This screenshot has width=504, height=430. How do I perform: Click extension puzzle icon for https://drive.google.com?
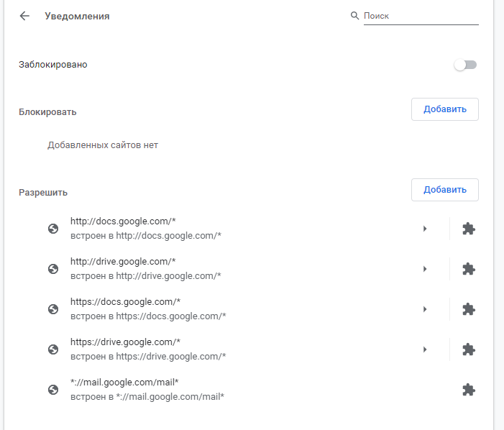pyautogui.click(x=468, y=349)
